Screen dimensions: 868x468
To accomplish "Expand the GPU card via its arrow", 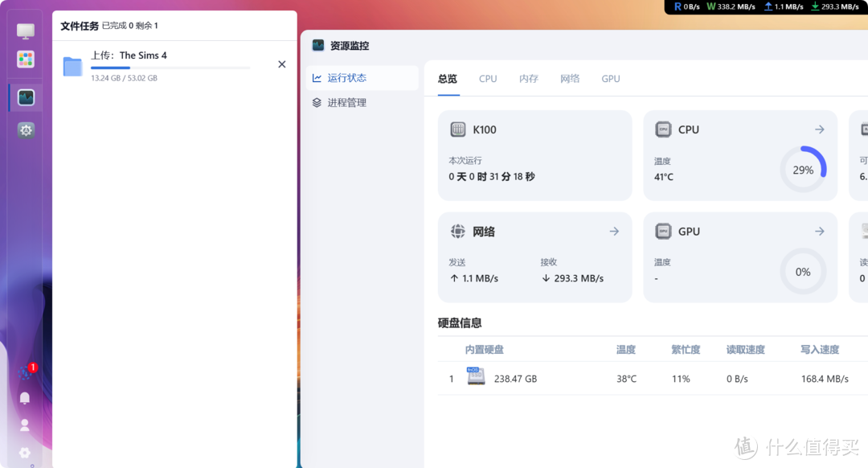I will 819,231.
